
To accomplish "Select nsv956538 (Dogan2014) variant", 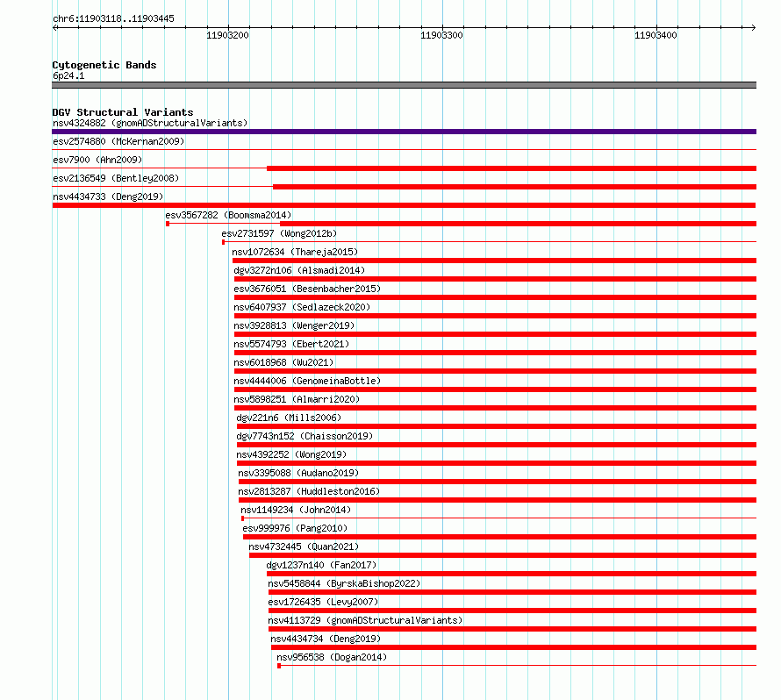I will pyautogui.click(x=332, y=657).
